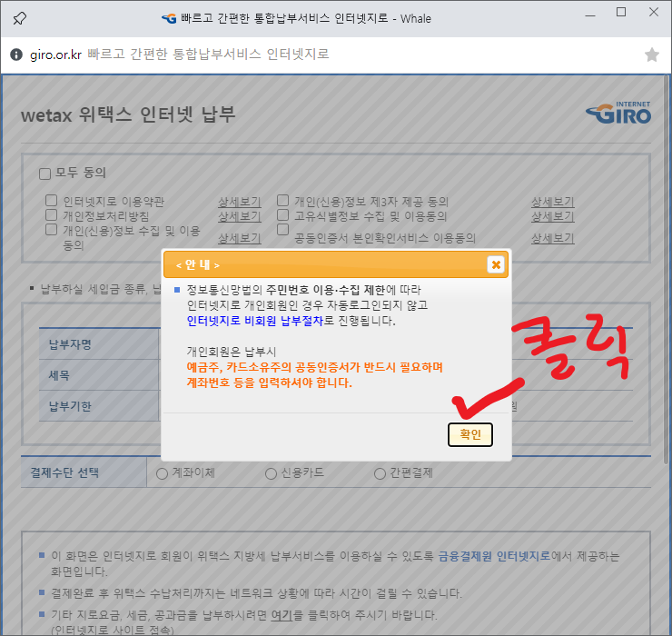672x636 pixels.
Task: Tick 개인(신용)정보 제3자 제공 동의 checkbox
Action: [282, 200]
